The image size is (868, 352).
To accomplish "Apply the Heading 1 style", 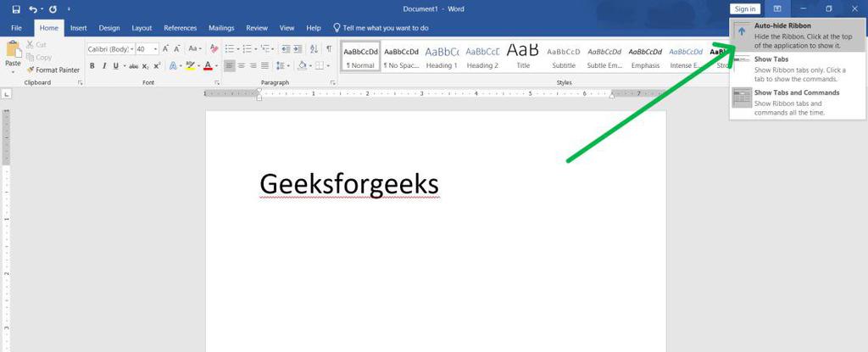I will point(442,56).
